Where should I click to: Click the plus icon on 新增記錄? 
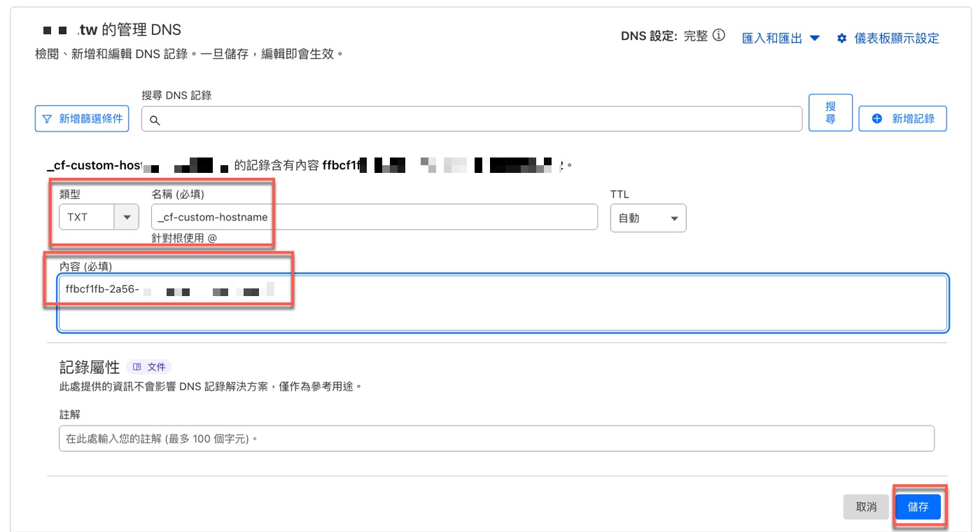pos(877,119)
